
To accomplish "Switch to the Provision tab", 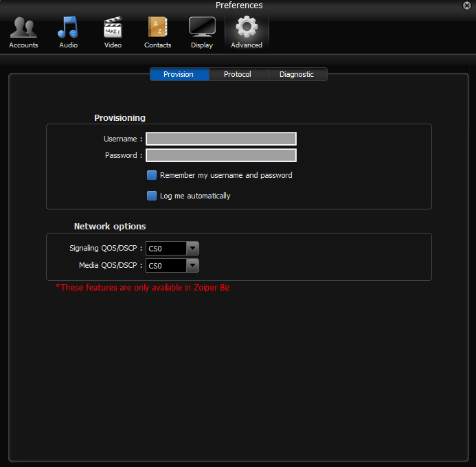I will pos(179,74).
